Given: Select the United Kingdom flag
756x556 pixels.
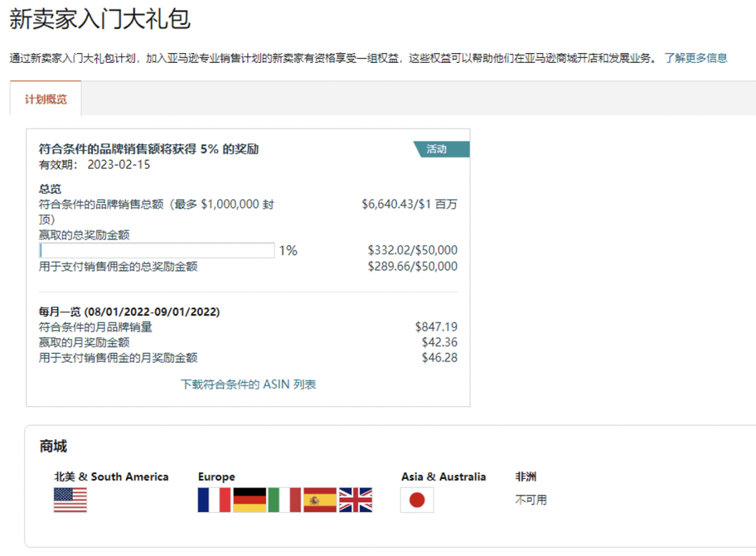Looking at the screenshot, I should [356, 500].
